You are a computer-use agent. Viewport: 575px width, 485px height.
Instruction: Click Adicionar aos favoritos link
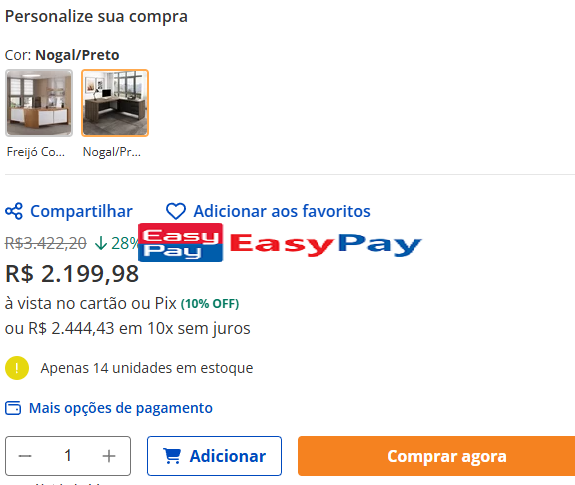pos(282,211)
